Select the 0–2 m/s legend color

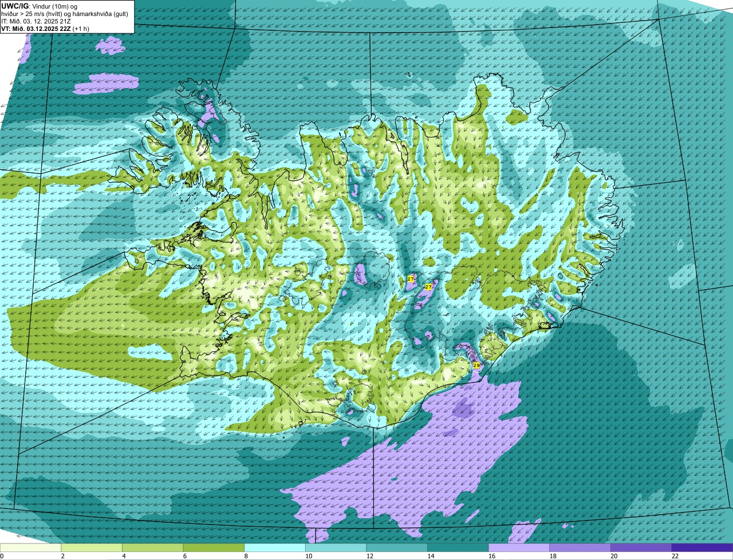(30, 547)
